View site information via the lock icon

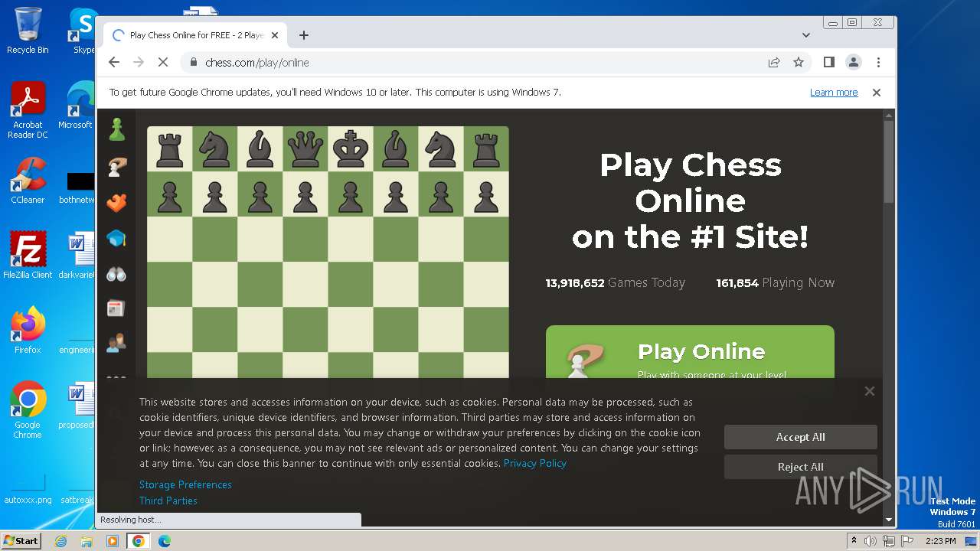[x=193, y=63]
